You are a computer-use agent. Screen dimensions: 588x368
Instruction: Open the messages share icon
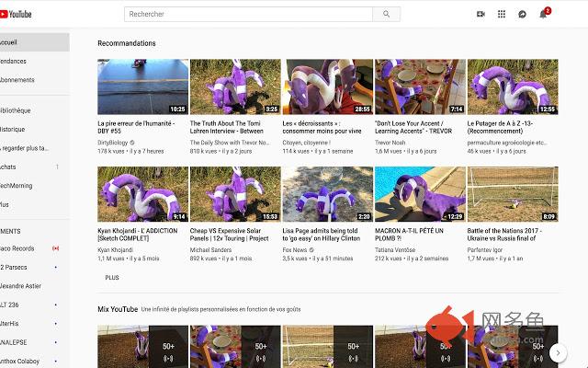tap(522, 15)
